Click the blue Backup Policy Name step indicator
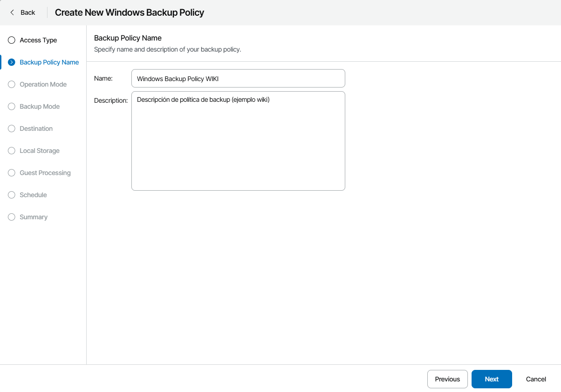Viewport: 561px width, 392px height. click(12, 62)
